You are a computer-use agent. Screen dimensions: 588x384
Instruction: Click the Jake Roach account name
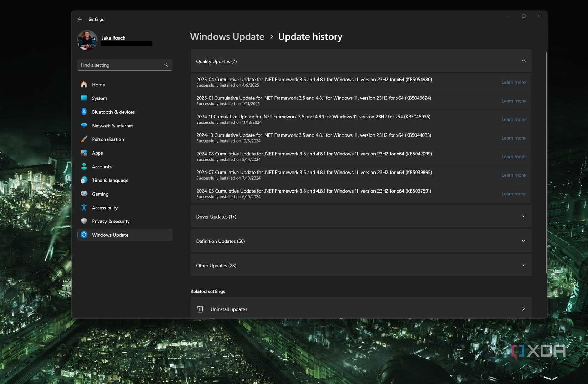click(113, 38)
